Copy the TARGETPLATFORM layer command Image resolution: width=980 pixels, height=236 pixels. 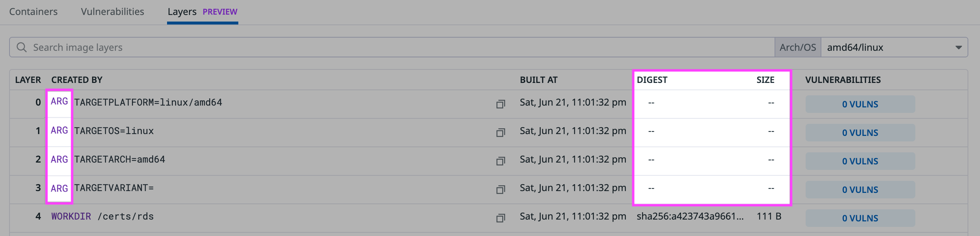pos(501,103)
